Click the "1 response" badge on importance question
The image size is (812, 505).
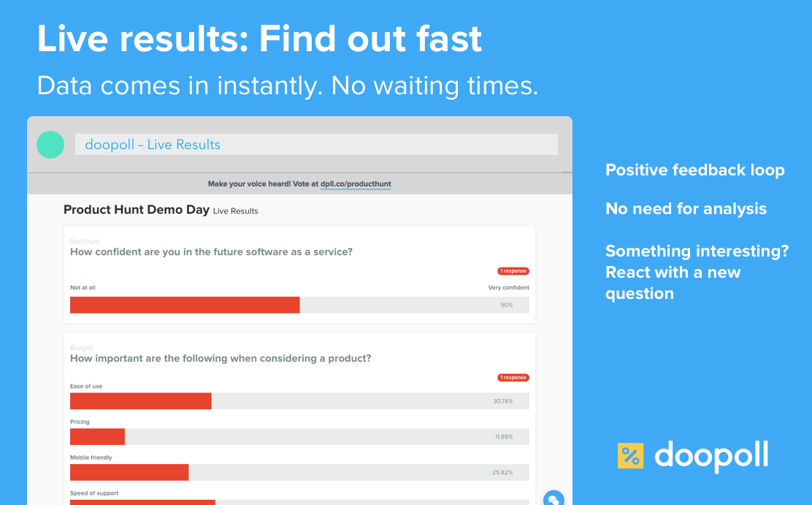tap(513, 378)
